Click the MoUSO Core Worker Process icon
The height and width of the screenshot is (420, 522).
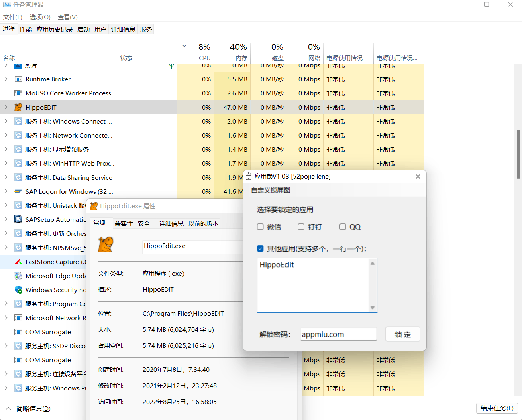click(x=18, y=93)
